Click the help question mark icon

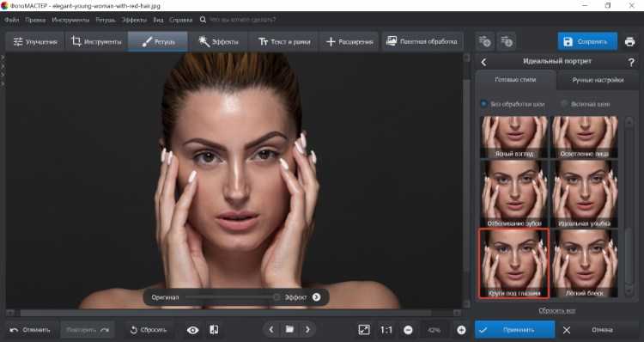tap(631, 62)
